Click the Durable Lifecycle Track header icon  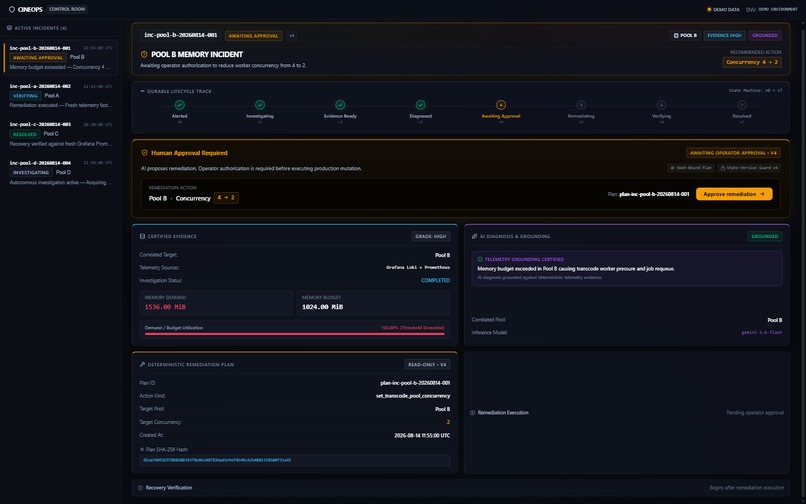pos(142,91)
